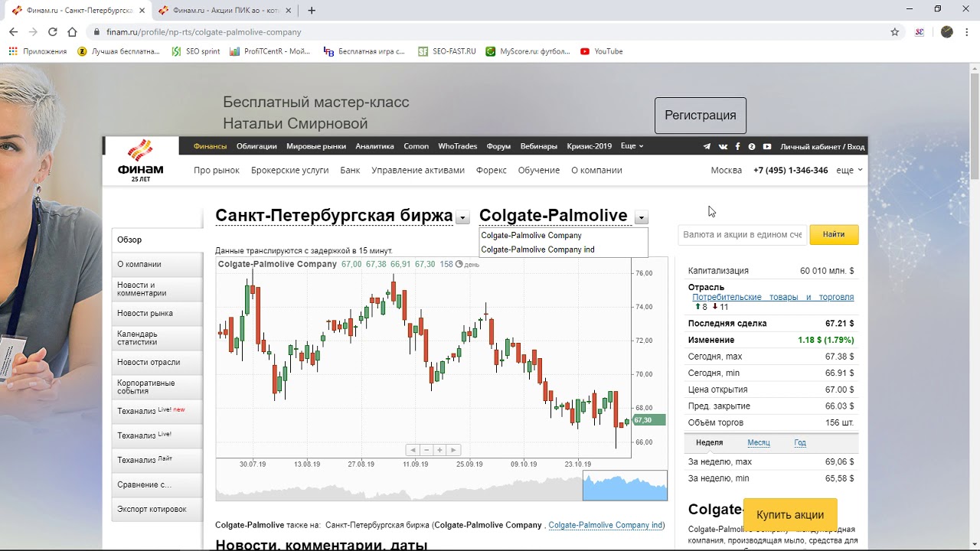Open Finam VK page icon

[723, 146]
